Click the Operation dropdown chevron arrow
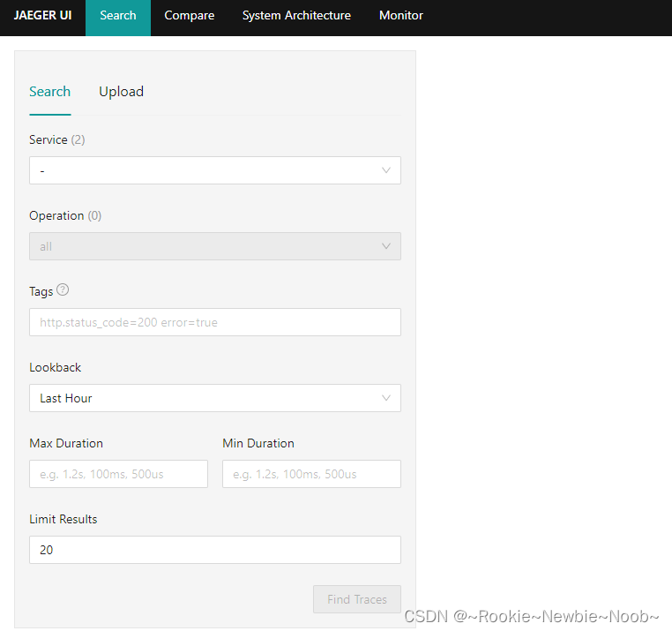 tap(385, 246)
